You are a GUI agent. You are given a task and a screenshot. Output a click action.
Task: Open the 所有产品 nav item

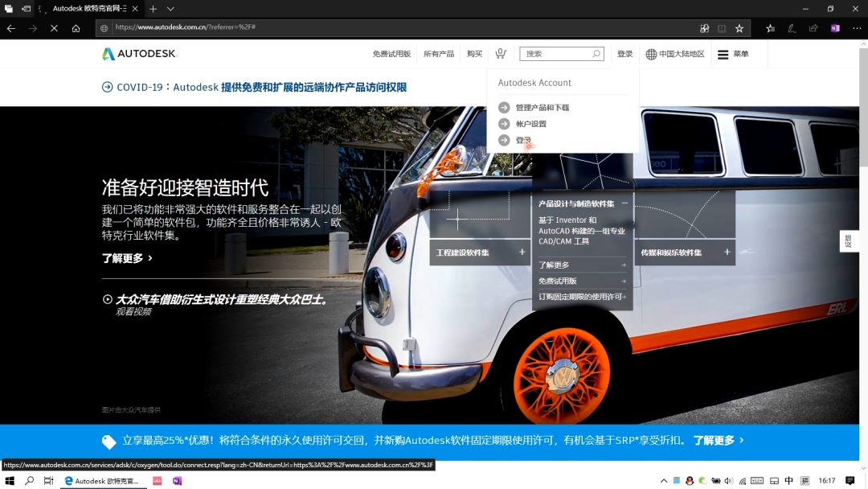point(439,54)
